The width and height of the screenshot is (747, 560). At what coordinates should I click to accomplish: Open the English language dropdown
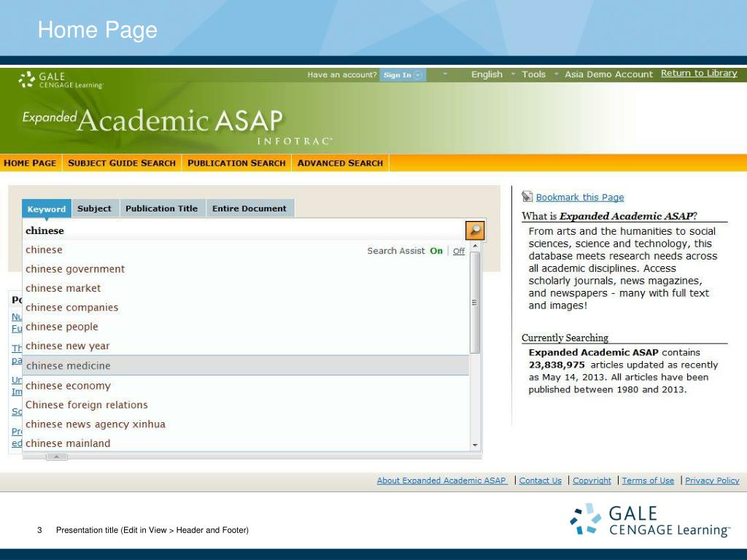pyautogui.click(x=487, y=74)
